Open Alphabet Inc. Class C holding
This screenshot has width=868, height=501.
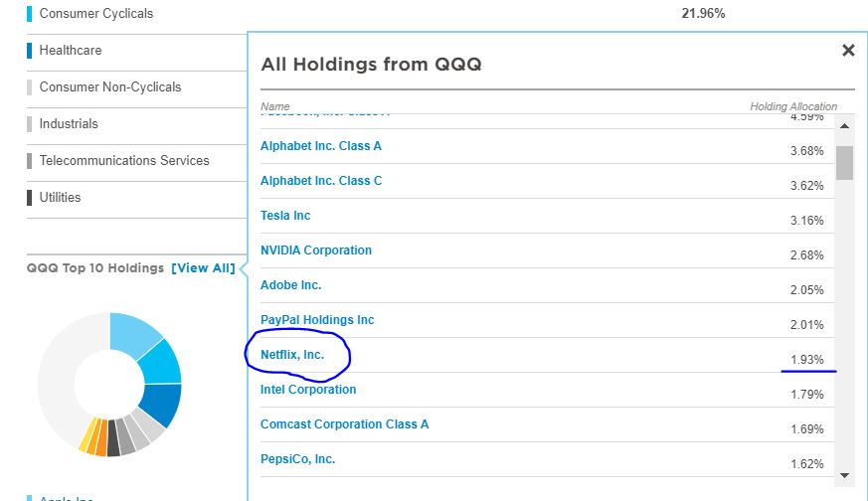321,181
